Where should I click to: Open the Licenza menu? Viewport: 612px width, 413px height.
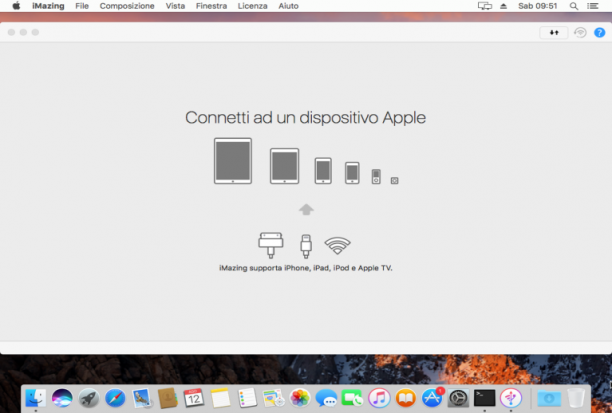point(253,6)
